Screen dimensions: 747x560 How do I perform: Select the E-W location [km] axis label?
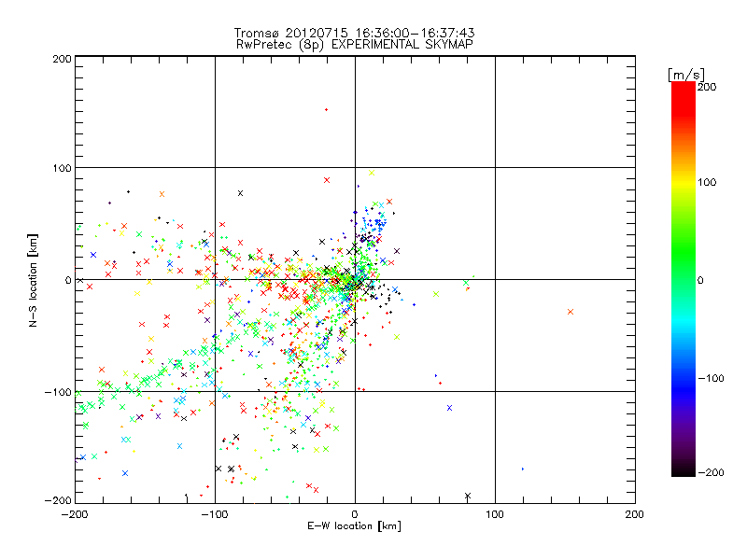pos(354,526)
